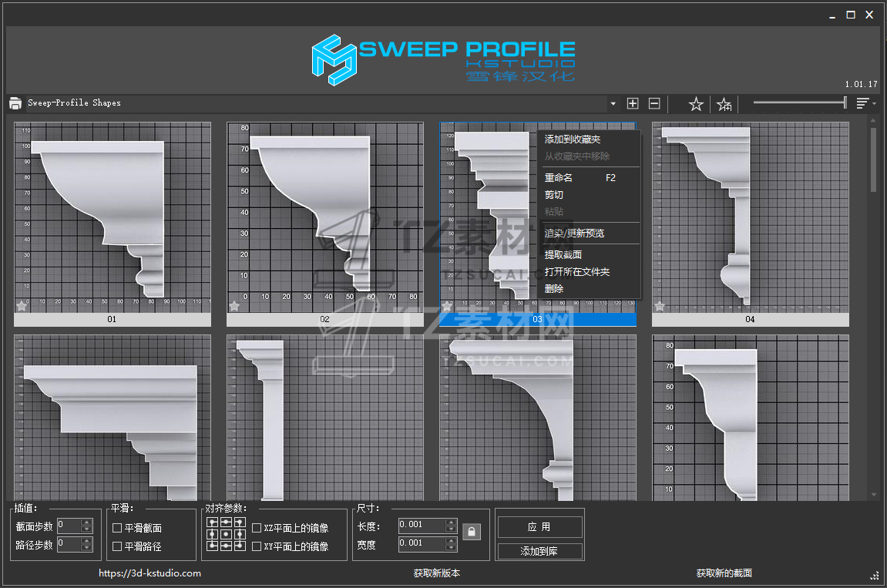This screenshot has width=887, height=588.
Task: Toggle the favorite star on thumbnail 03
Action: point(447,306)
